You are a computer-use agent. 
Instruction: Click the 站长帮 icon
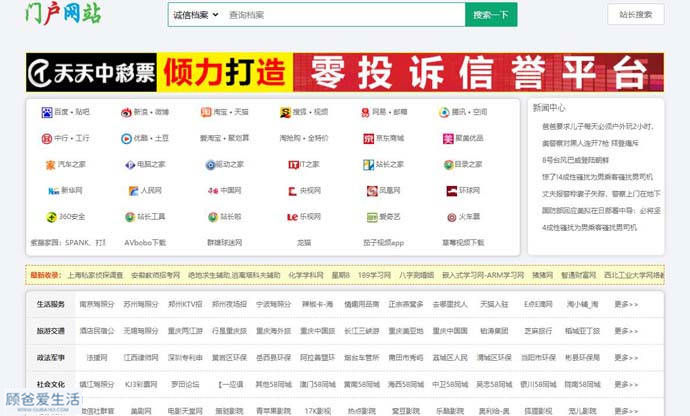pyautogui.click(x=213, y=217)
